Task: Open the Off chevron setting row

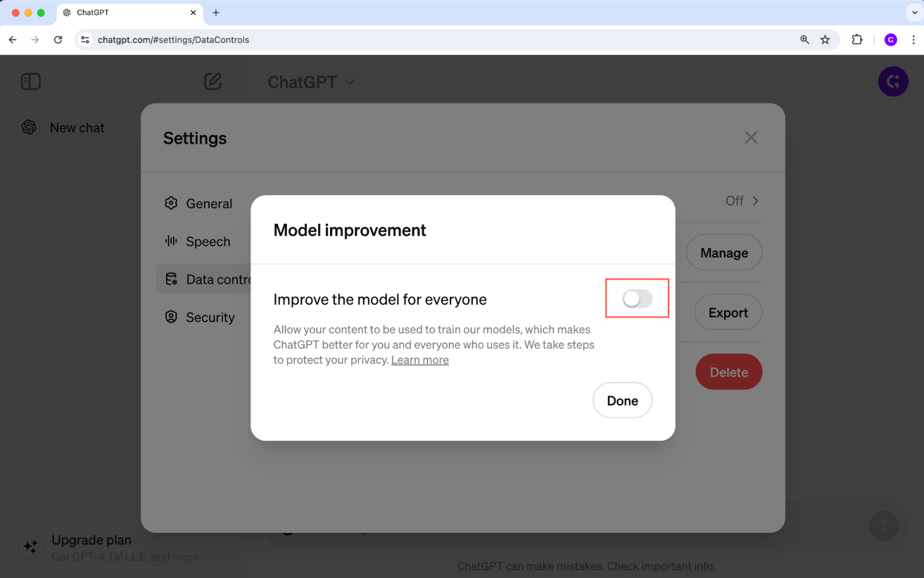Action: 742,201
